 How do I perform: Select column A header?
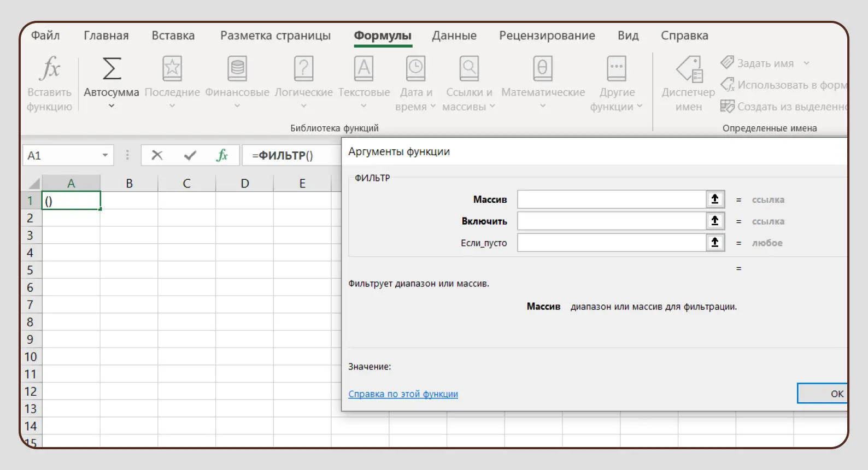(x=71, y=183)
